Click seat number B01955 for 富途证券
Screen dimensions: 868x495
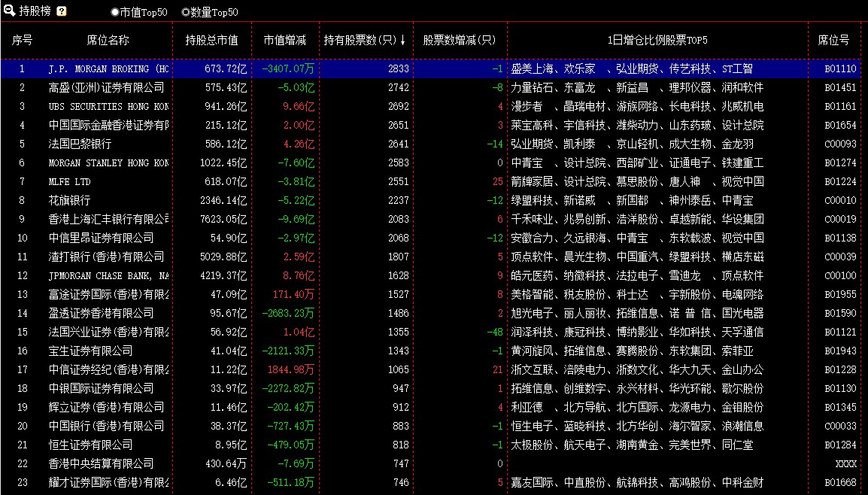pyautogui.click(x=839, y=294)
